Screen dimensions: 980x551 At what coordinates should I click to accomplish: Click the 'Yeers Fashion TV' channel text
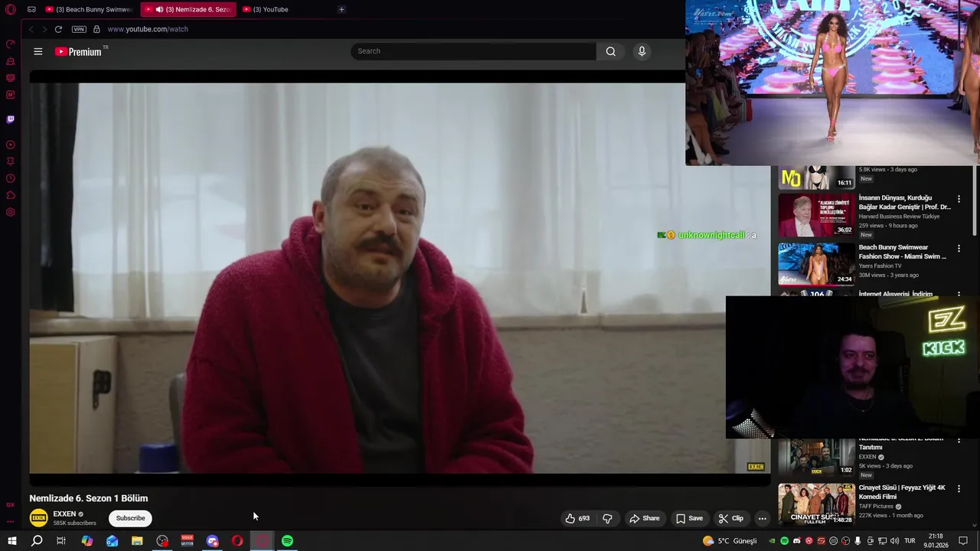881,266
